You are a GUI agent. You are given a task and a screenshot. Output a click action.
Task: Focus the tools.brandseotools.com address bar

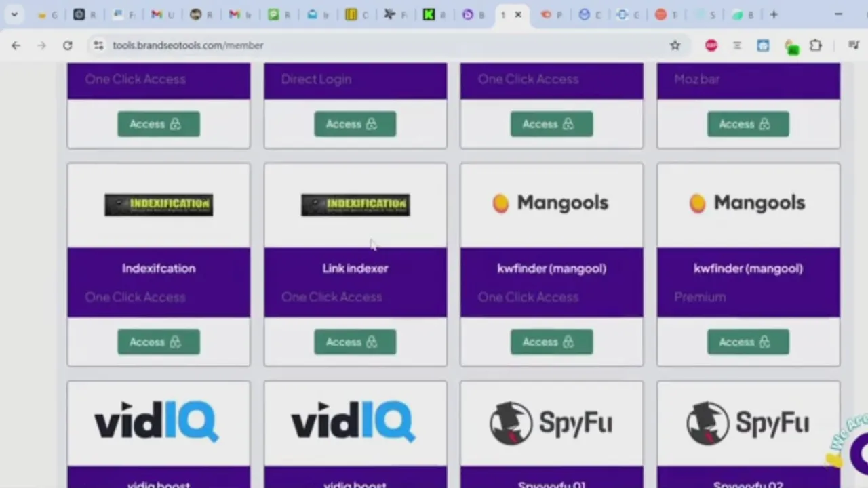387,45
